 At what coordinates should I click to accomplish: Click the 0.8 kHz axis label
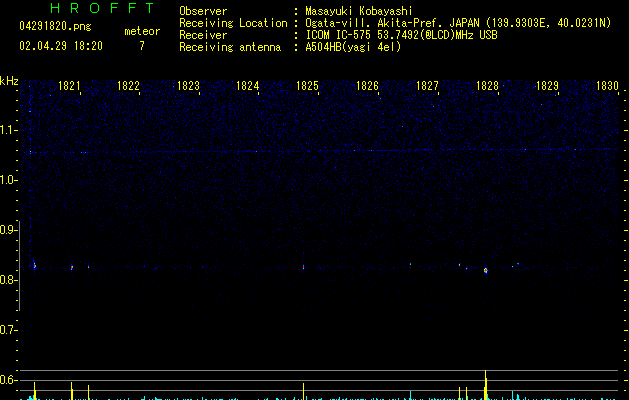(8, 280)
